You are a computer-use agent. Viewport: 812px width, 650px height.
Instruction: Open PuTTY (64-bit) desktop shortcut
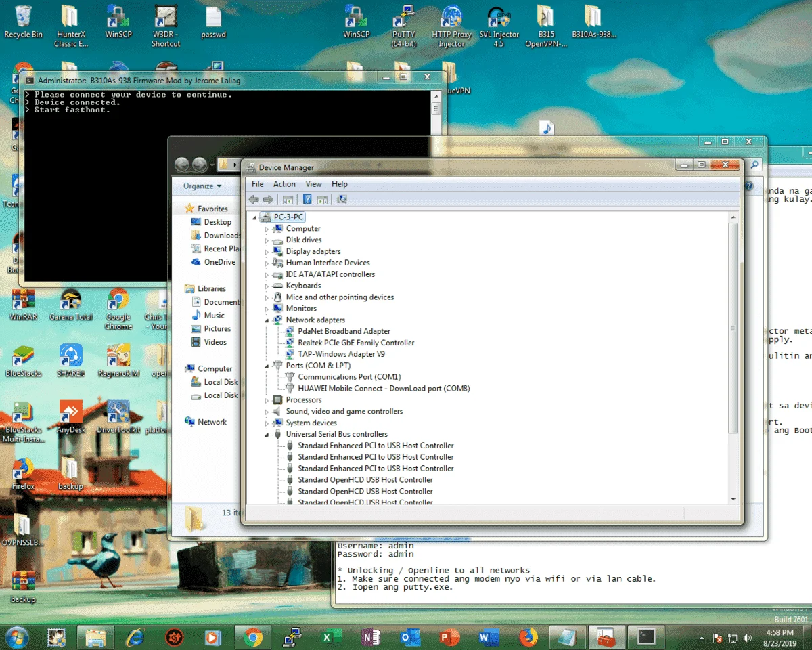click(404, 26)
